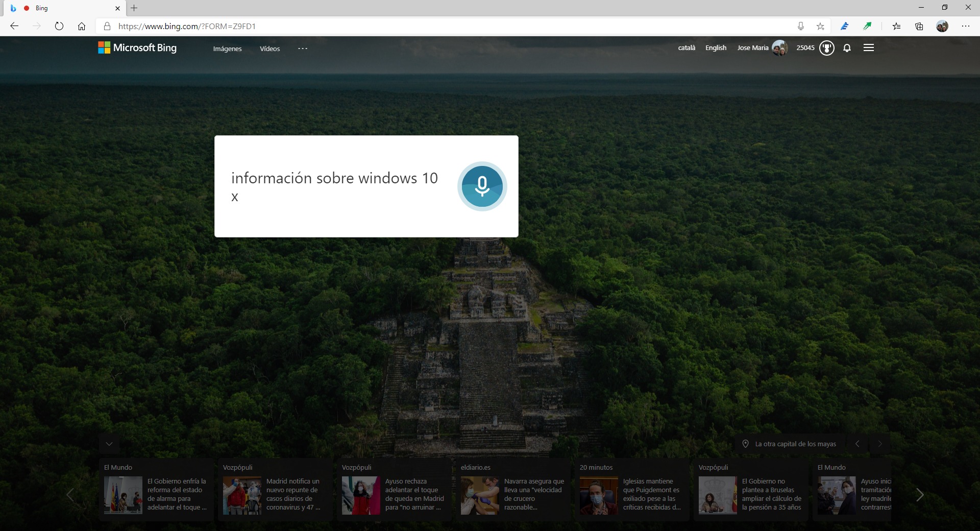Show next Bing background image

point(880,444)
